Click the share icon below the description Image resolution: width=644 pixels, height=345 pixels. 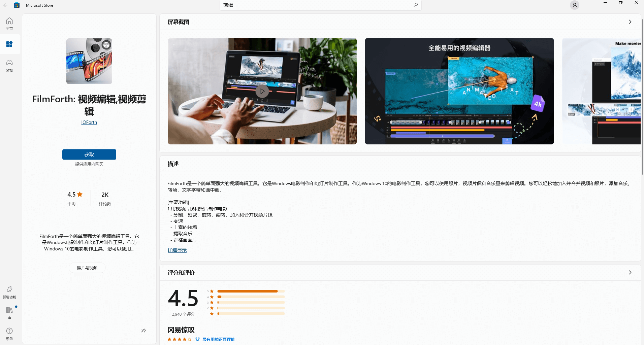[x=143, y=331]
